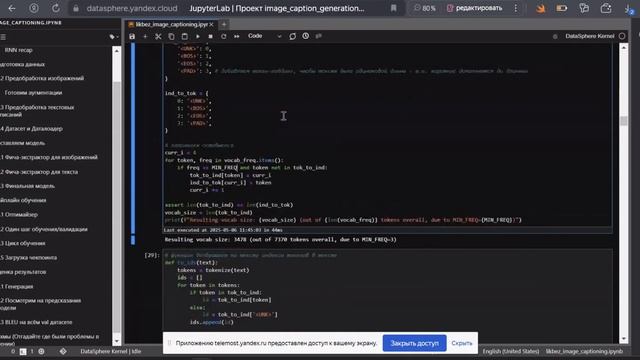This screenshot has width=640, height=360.
Task: Click the datasphere.yandex.cloud address field
Action: (132, 8)
